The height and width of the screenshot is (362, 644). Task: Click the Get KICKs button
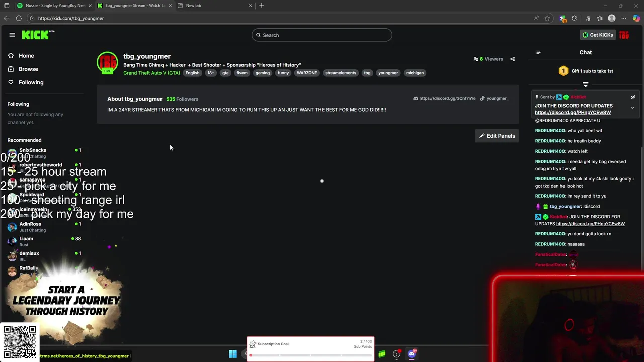click(x=598, y=35)
